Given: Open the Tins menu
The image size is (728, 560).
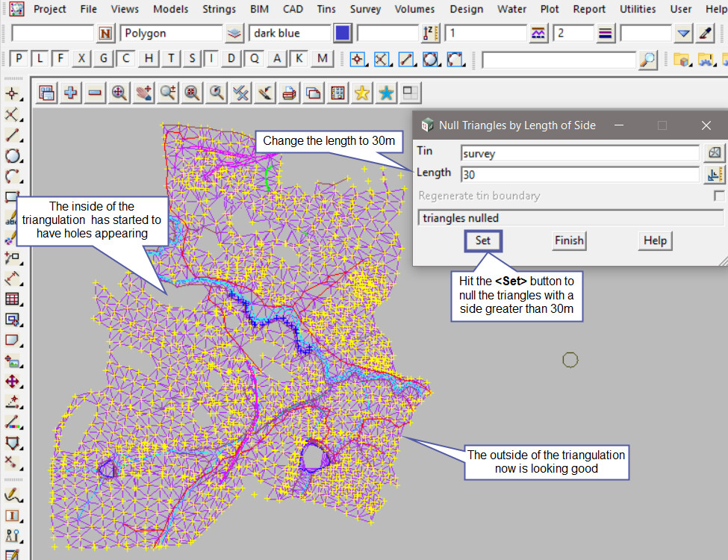Looking at the screenshot, I should pos(326,9).
